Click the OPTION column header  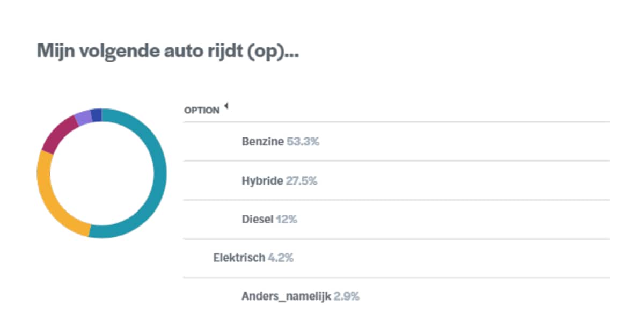[202, 110]
